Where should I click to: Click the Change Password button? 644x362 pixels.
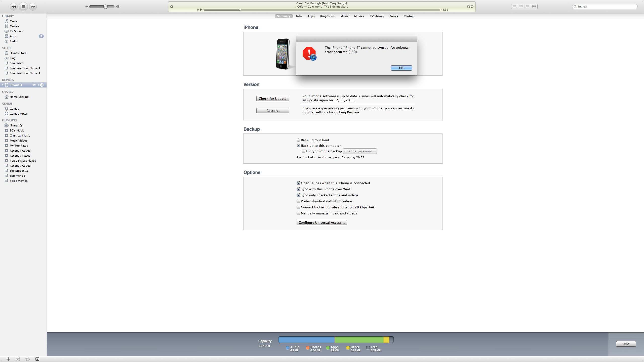[360, 151]
